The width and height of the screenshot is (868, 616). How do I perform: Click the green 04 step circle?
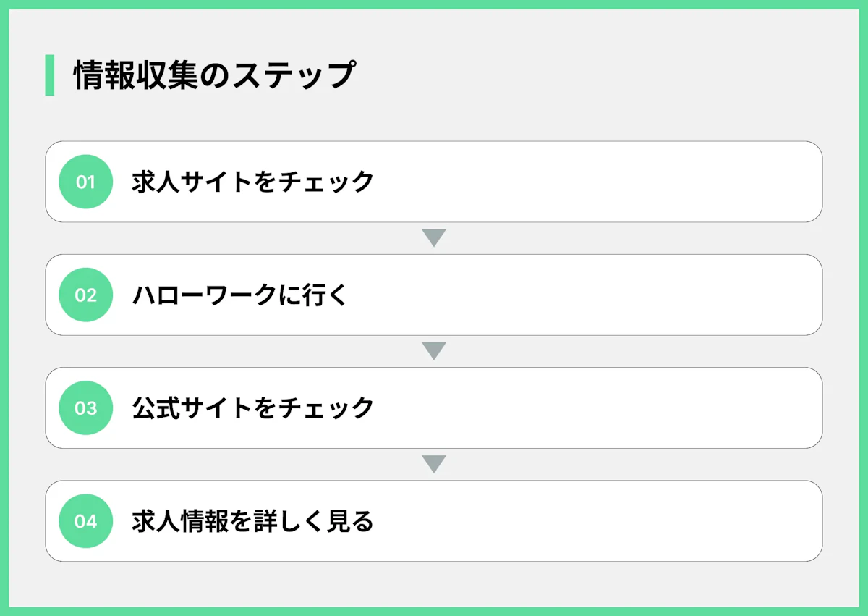(85, 520)
